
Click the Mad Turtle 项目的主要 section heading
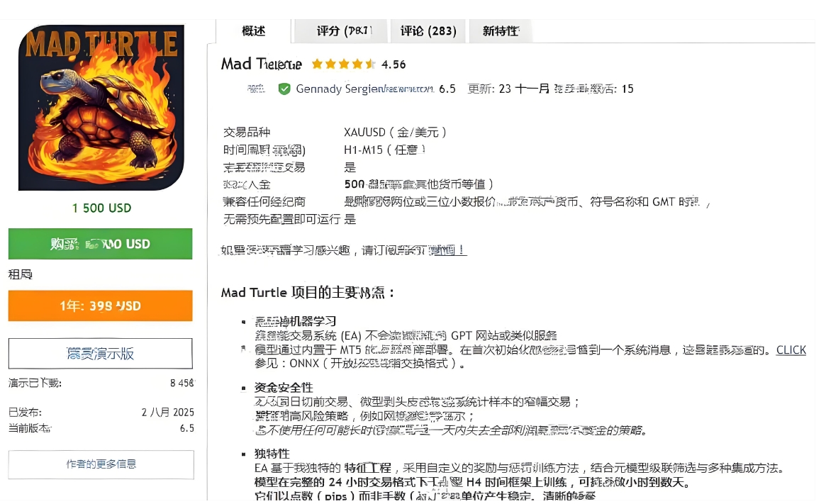coord(308,293)
